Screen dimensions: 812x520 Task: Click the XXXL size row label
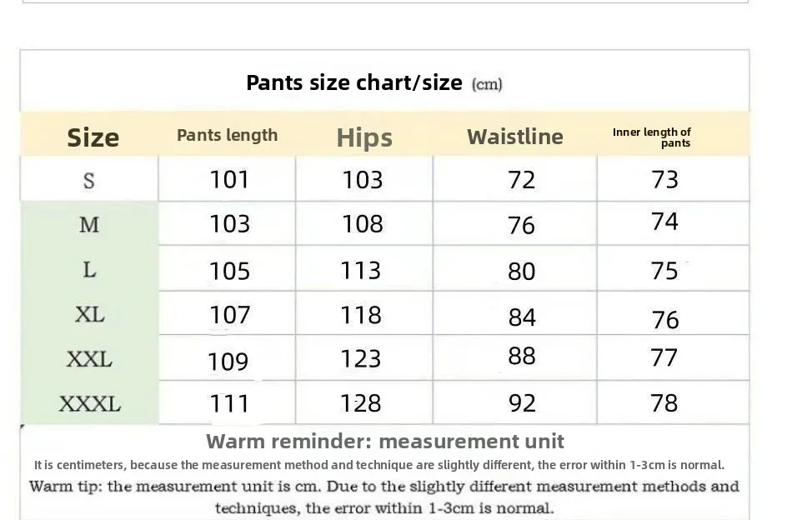tap(89, 403)
